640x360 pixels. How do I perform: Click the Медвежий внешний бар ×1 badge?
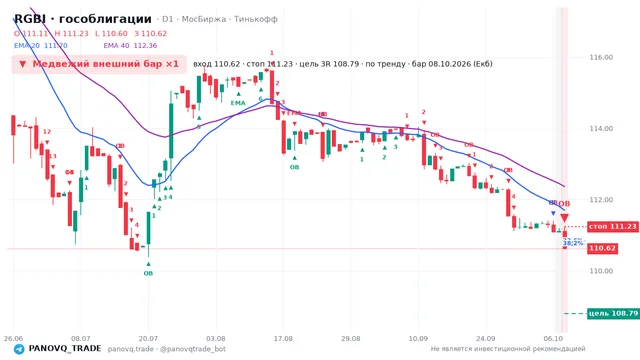(99, 64)
